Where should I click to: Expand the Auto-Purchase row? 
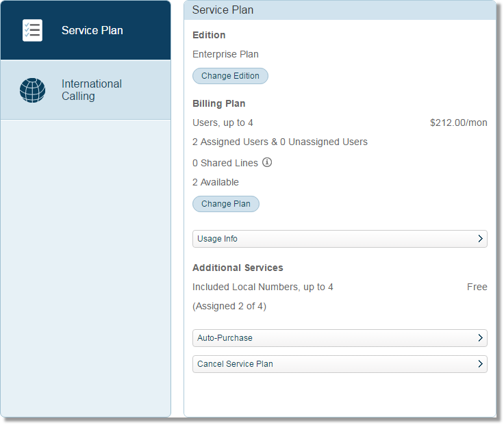(x=340, y=338)
